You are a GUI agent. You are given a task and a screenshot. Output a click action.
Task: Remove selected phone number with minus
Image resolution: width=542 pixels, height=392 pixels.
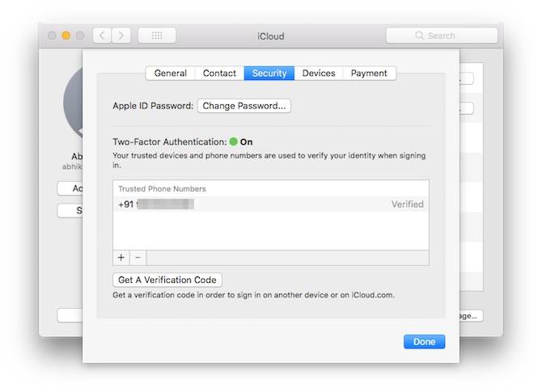138,258
